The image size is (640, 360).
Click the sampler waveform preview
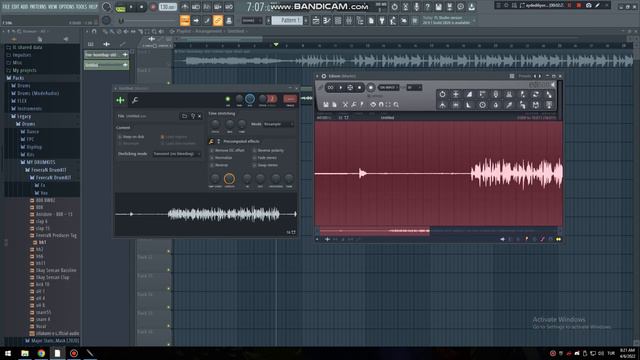(206, 214)
